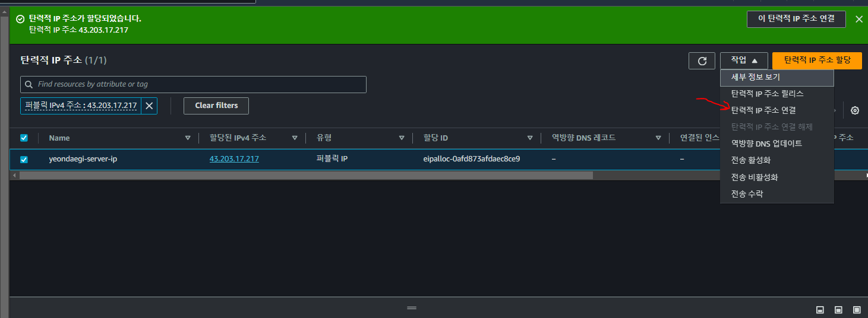Click the refresh button
This screenshot has width=868, height=318.
coord(702,61)
